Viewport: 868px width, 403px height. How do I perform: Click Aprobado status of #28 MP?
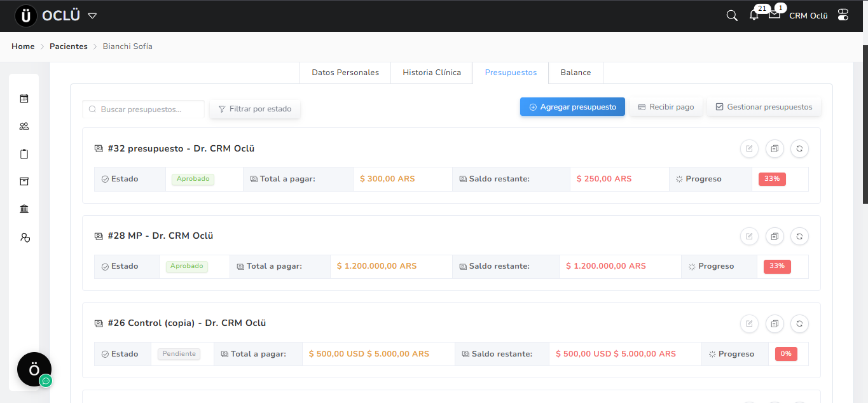(x=187, y=266)
